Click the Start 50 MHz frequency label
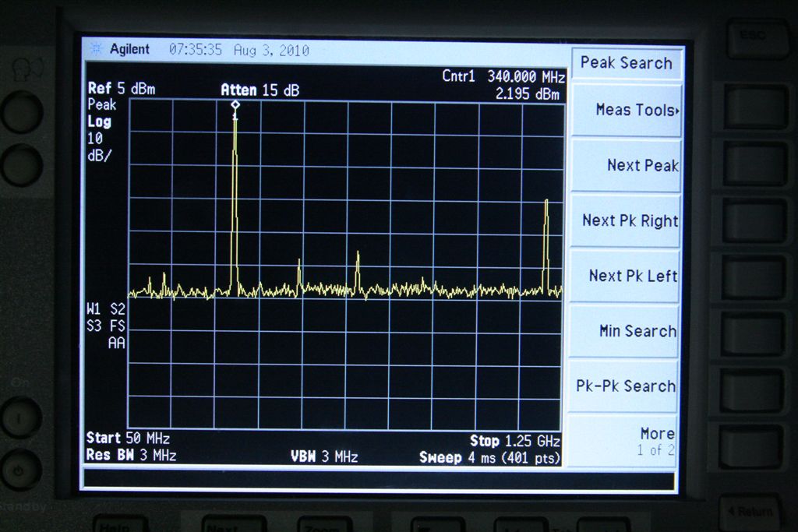798x532 pixels. 128,439
